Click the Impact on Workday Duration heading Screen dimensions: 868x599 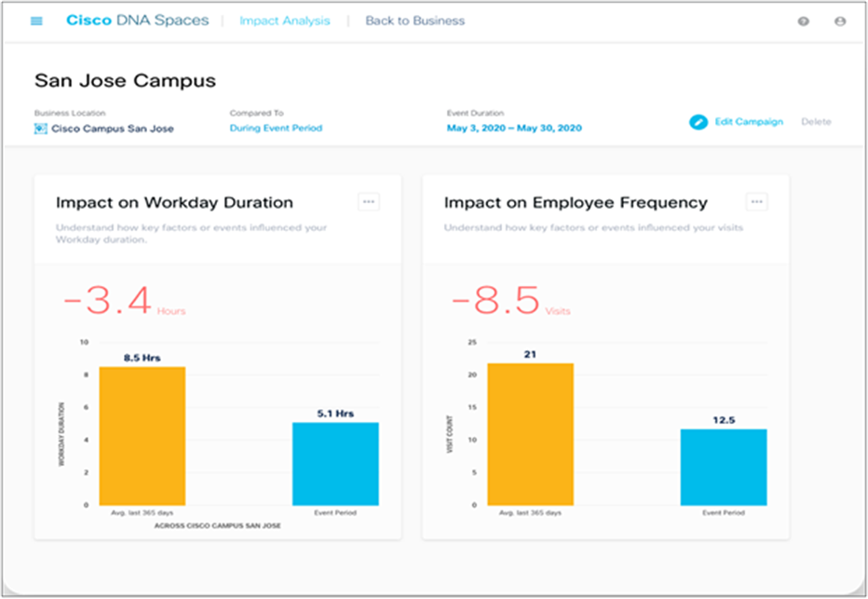point(174,203)
